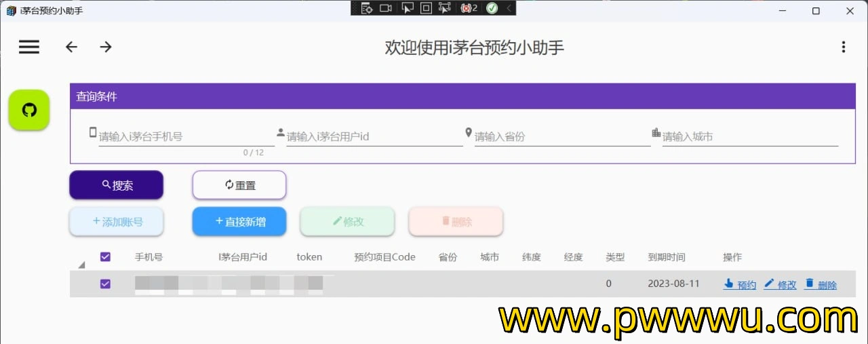Toggle track focused element debug icon
Image resolution: width=868 pixels, height=344 pixels.
[445, 8]
